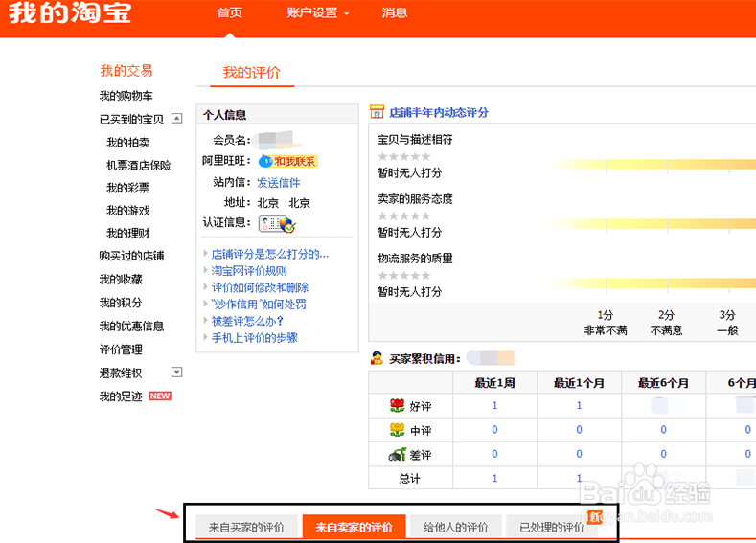Open 评价如何修改和删除 link
The height and width of the screenshot is (543, 756).
[x=260, y=287]
